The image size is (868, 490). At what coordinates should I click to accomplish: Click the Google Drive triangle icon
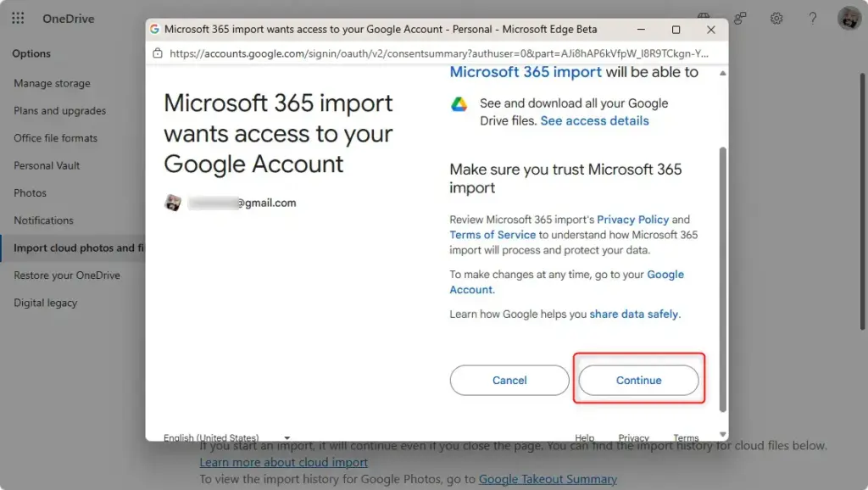(459, 104)
